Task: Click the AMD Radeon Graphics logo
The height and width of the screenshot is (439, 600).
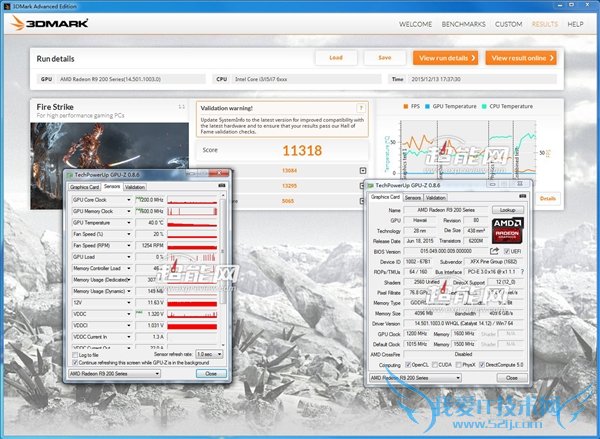Action: click(507, 230)
